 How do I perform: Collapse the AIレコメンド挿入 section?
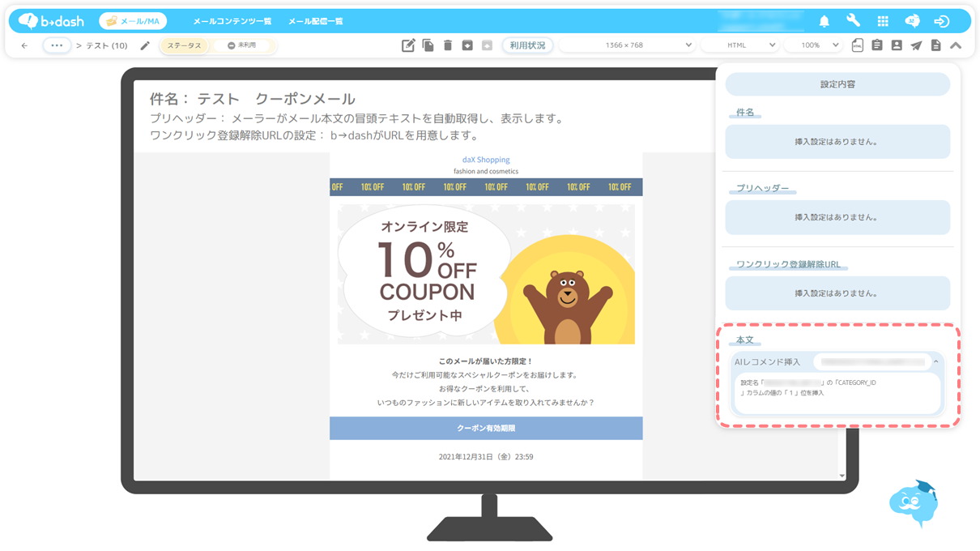click(935, 361)
